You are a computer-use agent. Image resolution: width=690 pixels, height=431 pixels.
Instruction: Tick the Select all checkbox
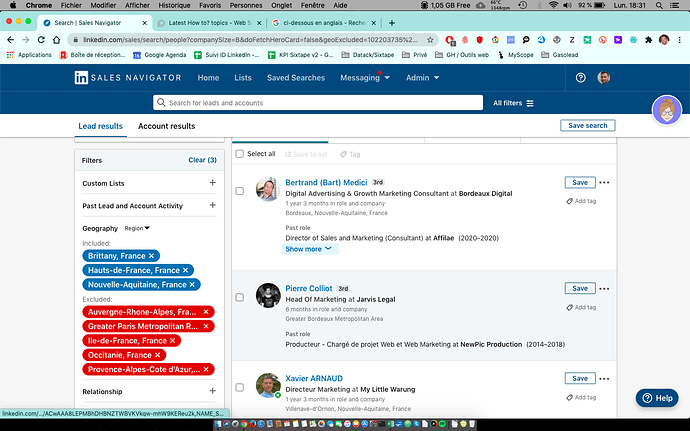[x=239, y=154]
